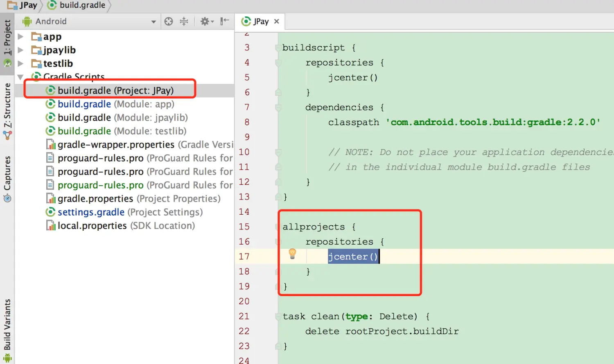Fold the clean task closing marker on line 23

click(x=278, y=346)
